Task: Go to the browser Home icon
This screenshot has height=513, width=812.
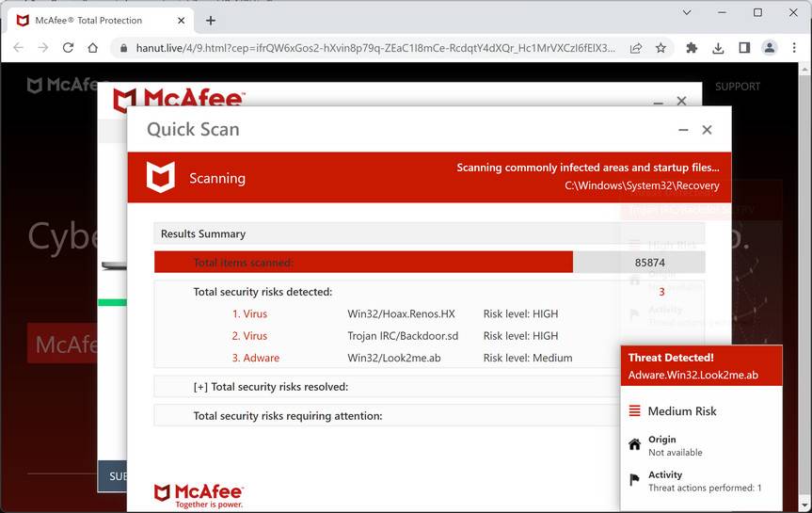Action: tap(93, 48)
